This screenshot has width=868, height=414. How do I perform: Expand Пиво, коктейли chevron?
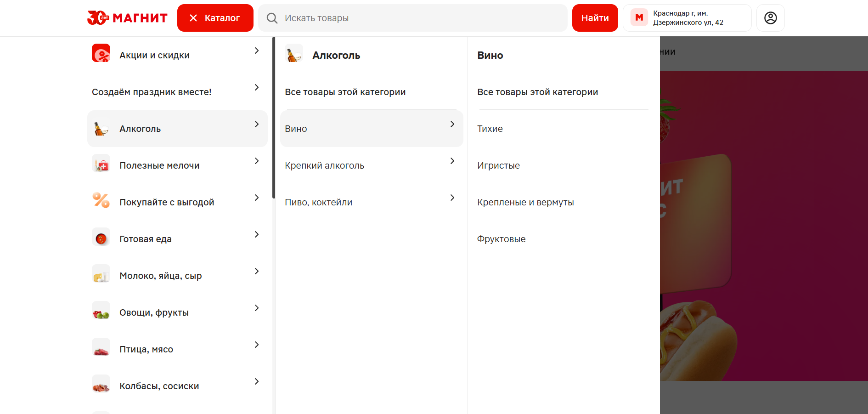(452, 198)
